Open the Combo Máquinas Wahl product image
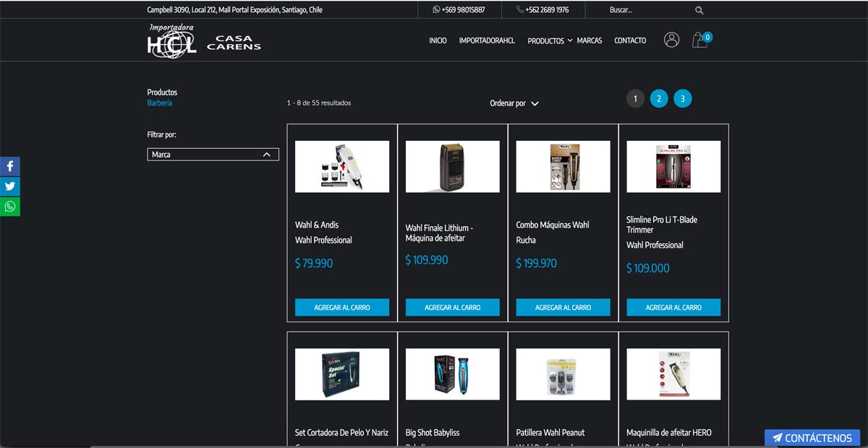The image size is (868, 448). click(x=563, y=166)
